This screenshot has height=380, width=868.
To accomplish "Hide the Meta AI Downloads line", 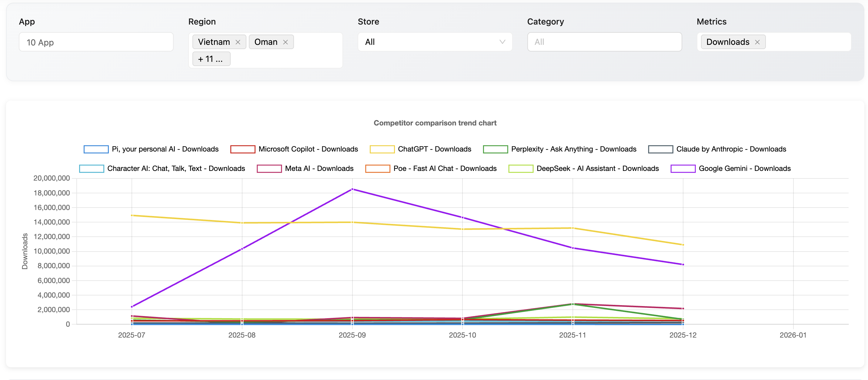I will point(269,168).
